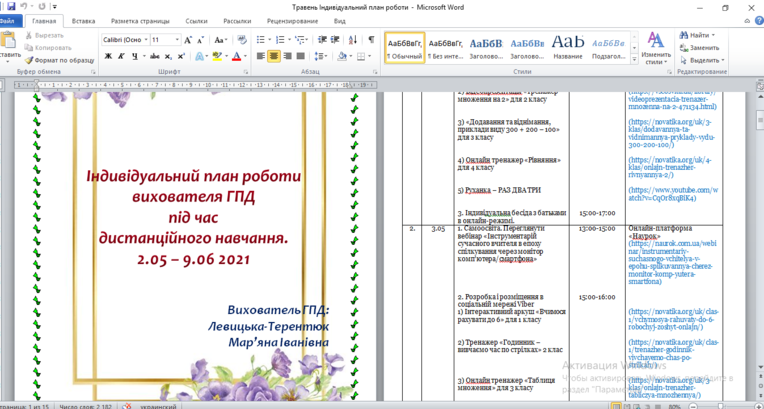This screenshot has height=409, width=764.
Task: Click the Grow Font icon
Action: click(x=188, y=40)
